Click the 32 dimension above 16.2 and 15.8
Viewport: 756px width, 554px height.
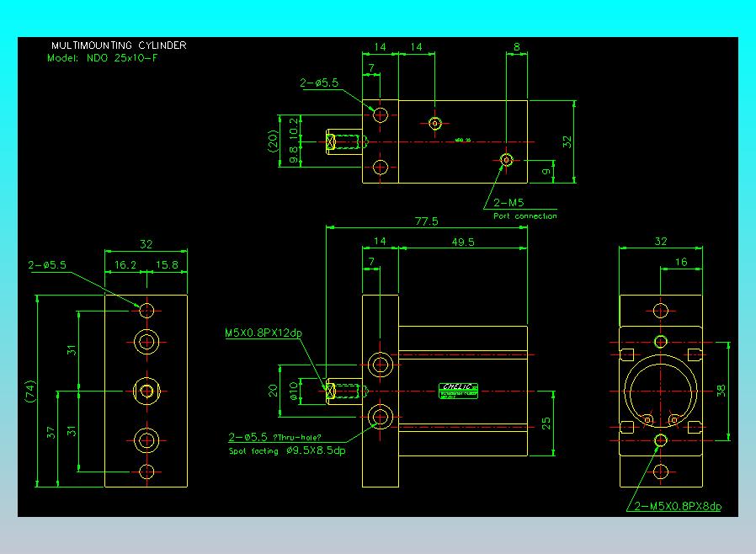click(x=146, y=244)
